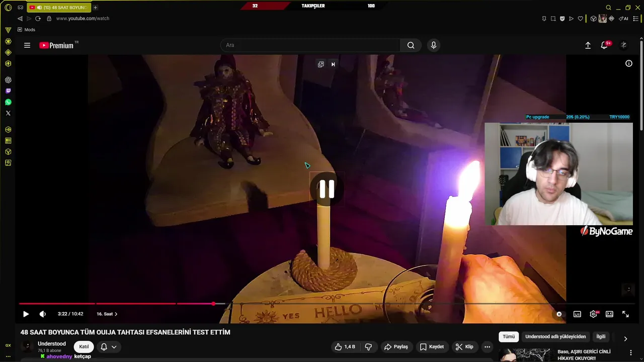This screenshot has width=644, height=362.
Task: Open the Opera GX main menu logo
Action: click(8, 8)
